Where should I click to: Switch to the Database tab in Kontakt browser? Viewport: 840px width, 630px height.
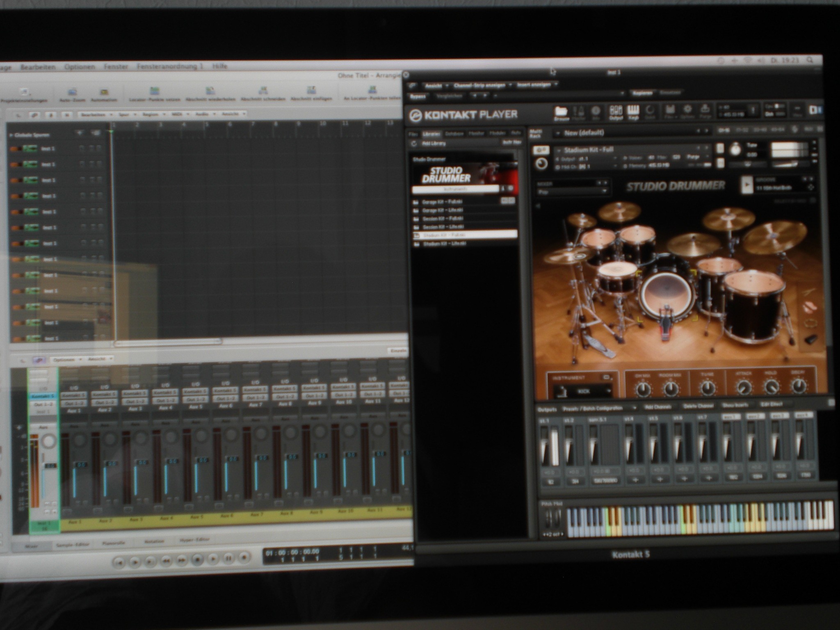[454, 134]
